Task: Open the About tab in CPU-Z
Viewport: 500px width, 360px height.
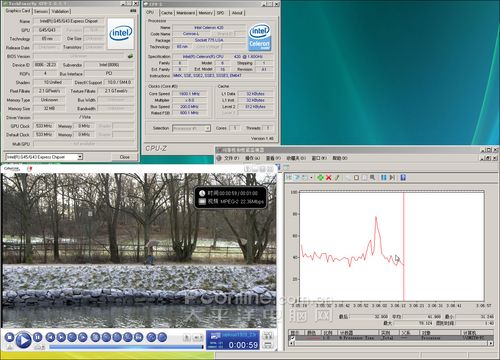Action: tap(237, 13)
